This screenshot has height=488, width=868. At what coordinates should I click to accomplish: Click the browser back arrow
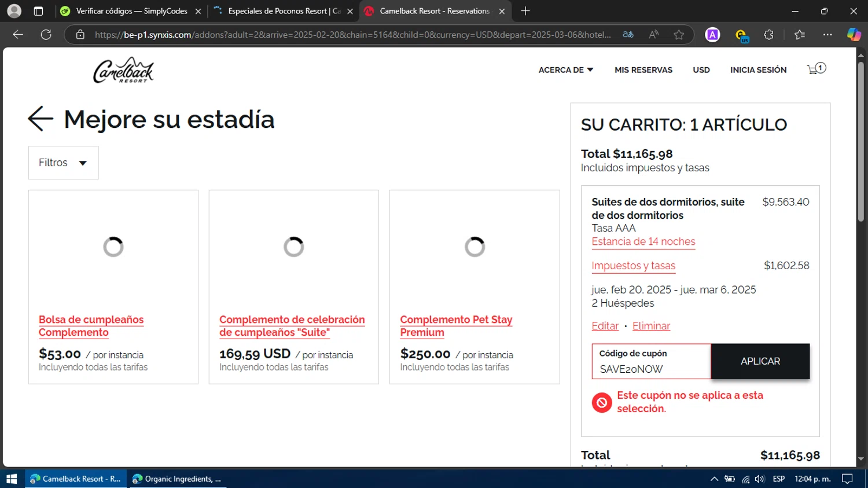(18, 35)
